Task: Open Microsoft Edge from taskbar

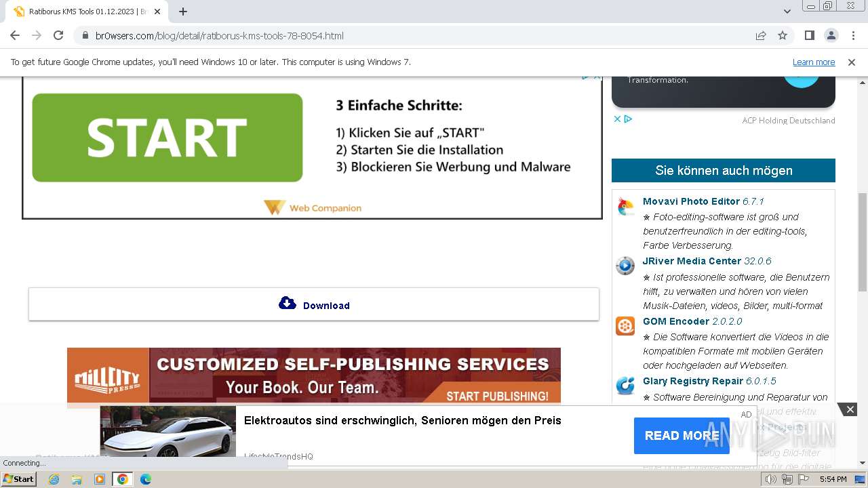Action: pyautogui.click(x=145, y=479)
